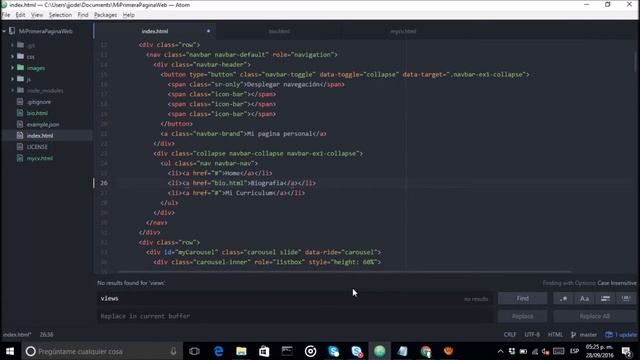This screenshot has height=360, width=640.
Task: Show hidden system tray icons
Action: pyautogui.click(x=500, y=351)
